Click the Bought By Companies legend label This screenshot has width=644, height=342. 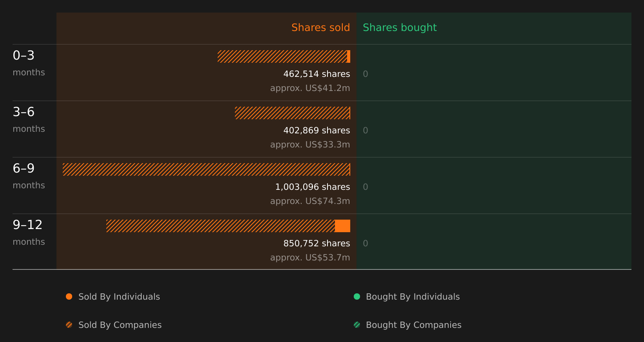[413, 325]
